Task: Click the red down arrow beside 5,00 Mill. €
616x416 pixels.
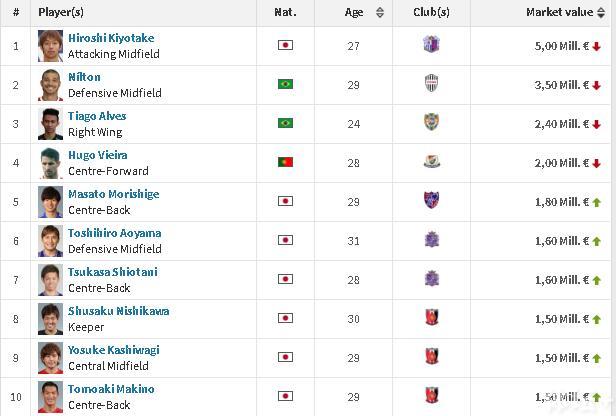Action: 596,47
